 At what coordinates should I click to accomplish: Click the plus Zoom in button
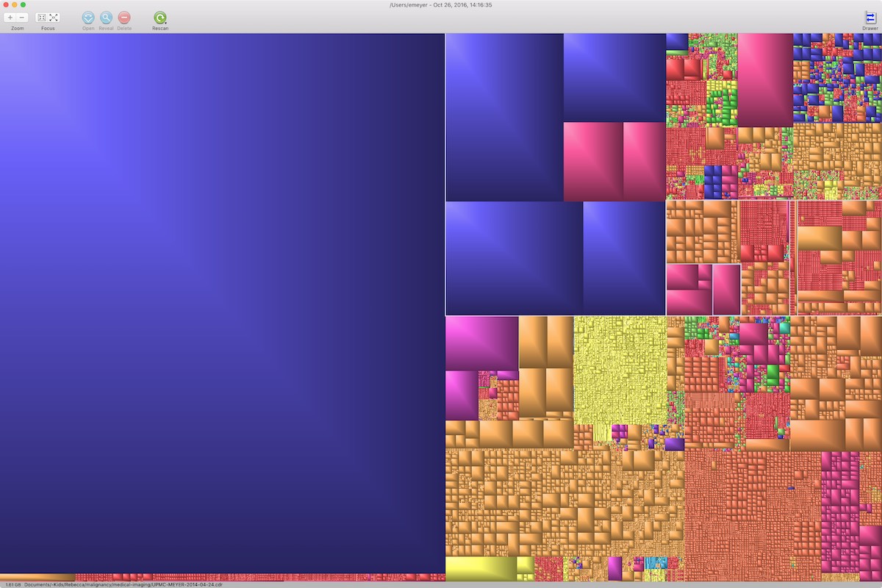[10, 17]
